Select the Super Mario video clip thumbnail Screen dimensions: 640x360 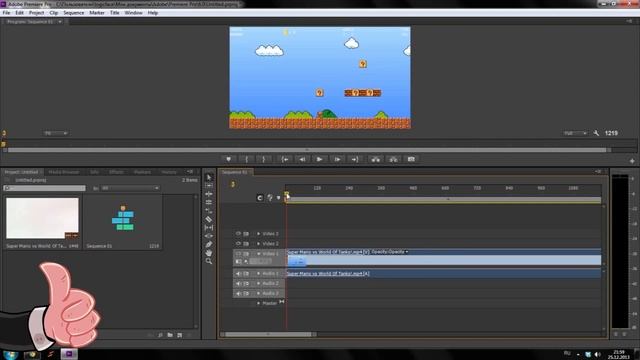(42, 218)
